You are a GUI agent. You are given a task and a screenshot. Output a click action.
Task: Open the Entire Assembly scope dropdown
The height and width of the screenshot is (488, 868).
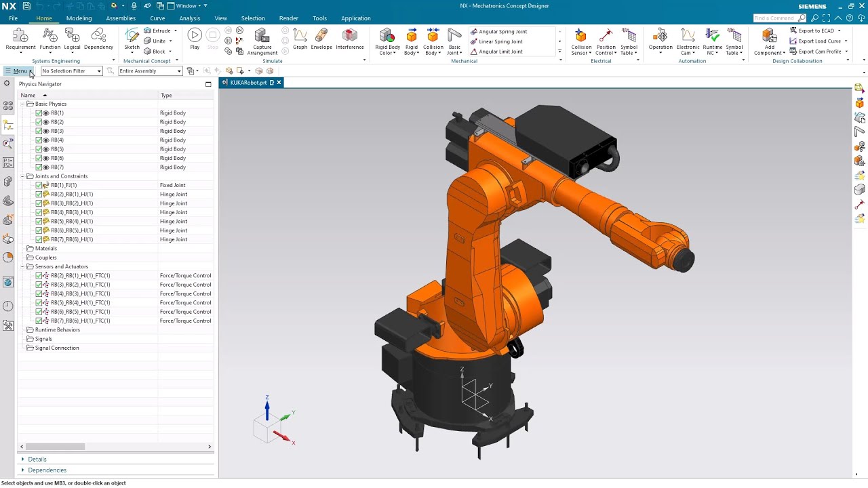click(x=150, y=71)
